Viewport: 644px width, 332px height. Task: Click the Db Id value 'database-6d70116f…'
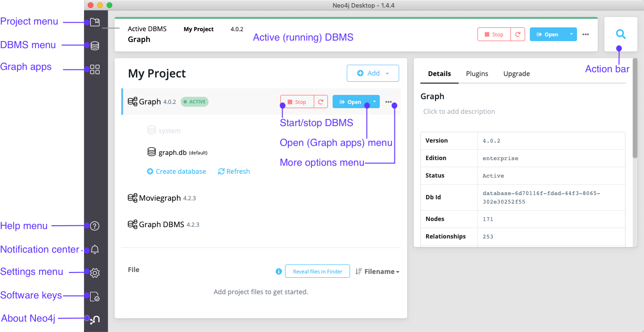coord(541,197)
